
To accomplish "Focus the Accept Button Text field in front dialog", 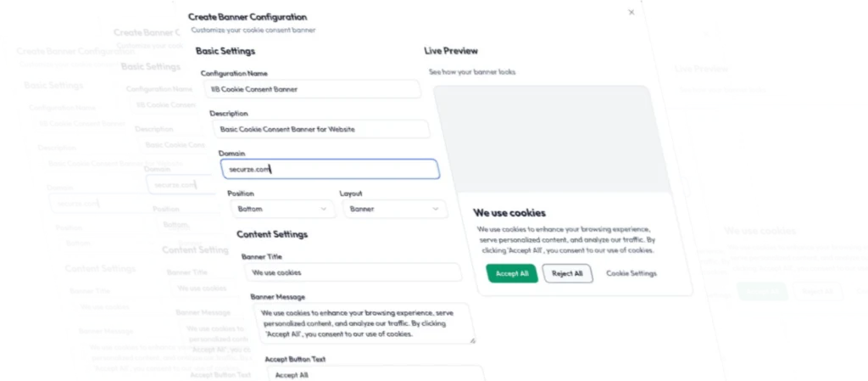I will (x=373, y=374).
